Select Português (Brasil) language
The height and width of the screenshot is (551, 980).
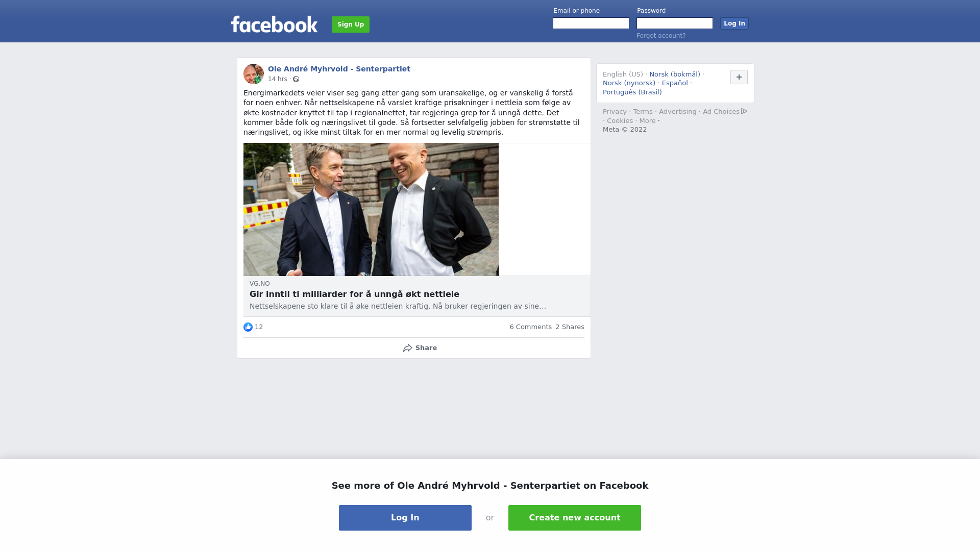(632, 92)
